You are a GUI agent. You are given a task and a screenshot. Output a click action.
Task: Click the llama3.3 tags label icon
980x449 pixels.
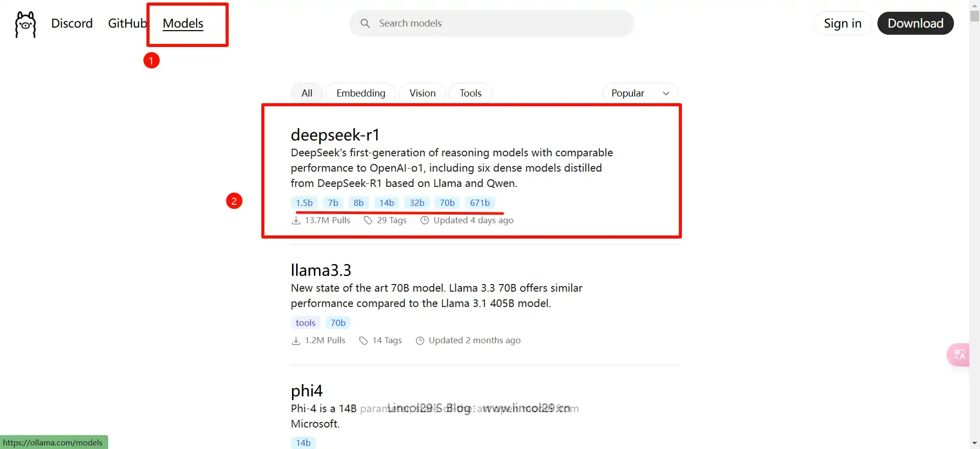coord(363,341)
